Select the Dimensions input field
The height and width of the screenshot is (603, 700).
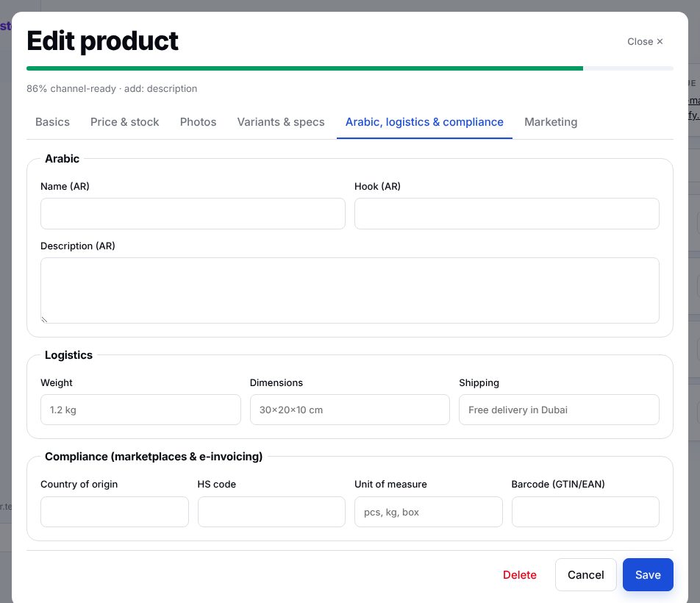349,410
